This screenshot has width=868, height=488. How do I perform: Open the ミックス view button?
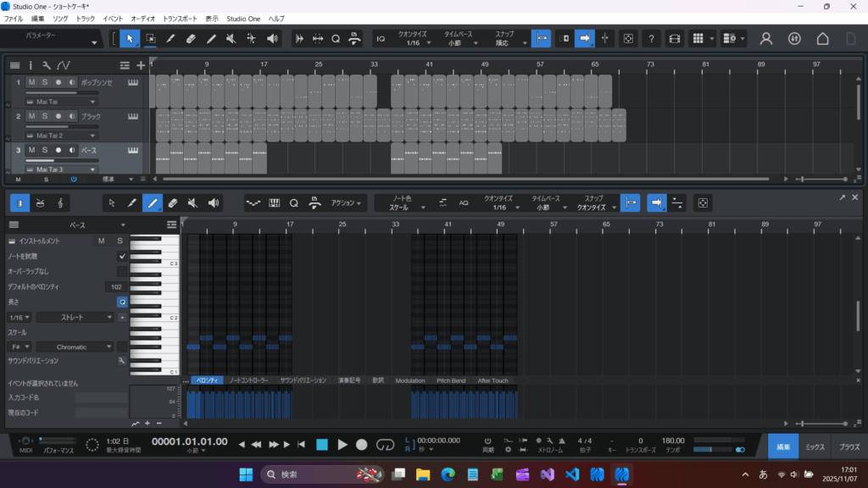click(x=815, y=446)
